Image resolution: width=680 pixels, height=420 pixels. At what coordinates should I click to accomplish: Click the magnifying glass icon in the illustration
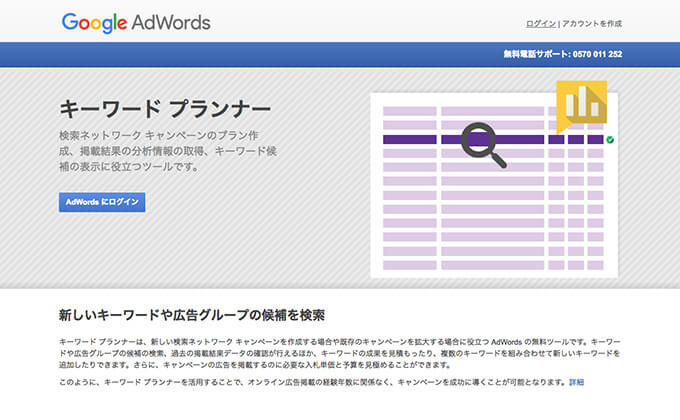(x=481, y=143)
